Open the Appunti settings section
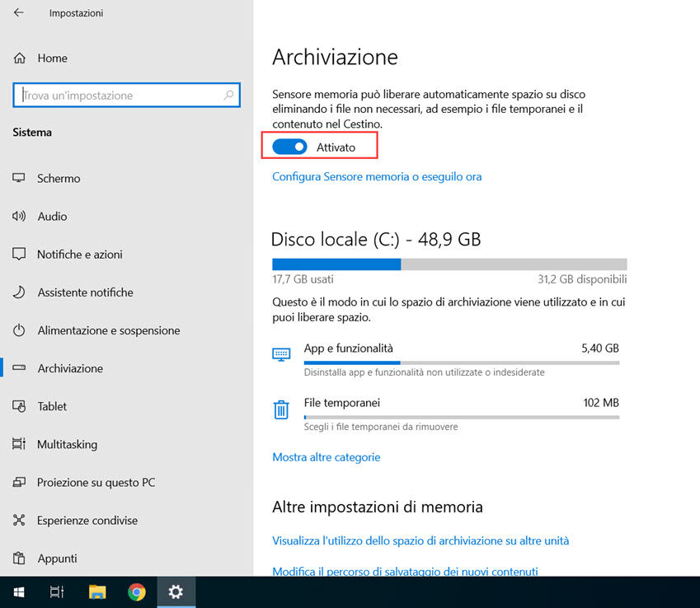This screenshot has height=608, width=700. click(55, 558)
